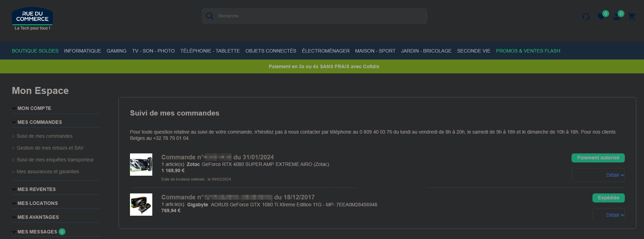This screenshot has height=239, width=644.
Task: Click the Zotac RTX 4080 product thumbnail
Action: click(x=141, y=165)
